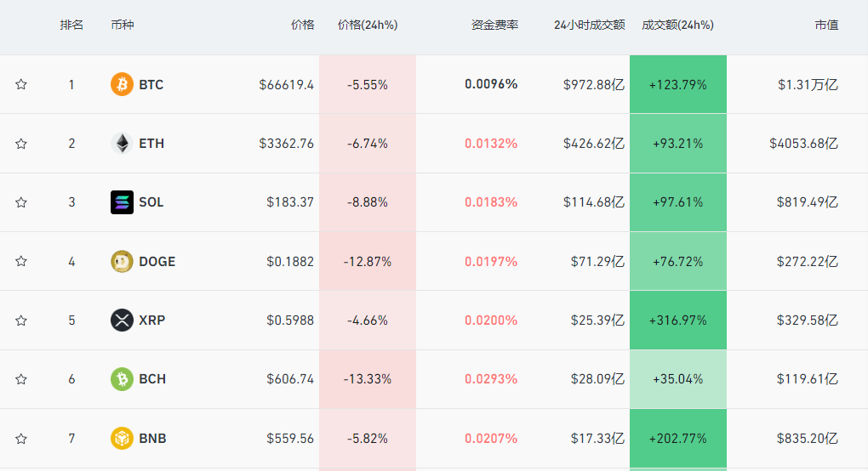Sort by 资金费率 column header
The width and height of the screenshot is (868, 471).
[x=495, y=25]
